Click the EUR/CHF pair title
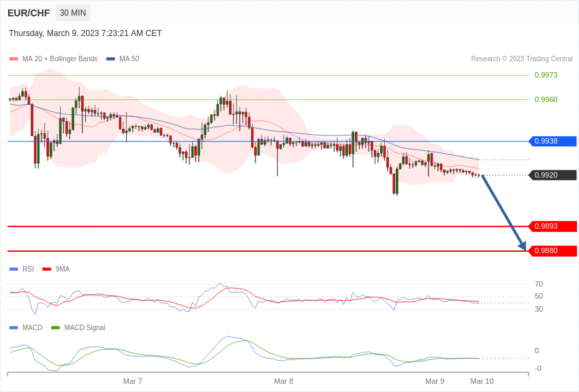579x392 pixels. coord(29,13)
